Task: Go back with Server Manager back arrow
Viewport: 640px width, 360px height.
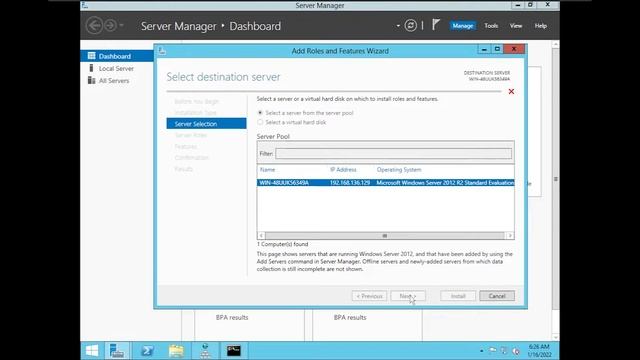Action: click(94, 25)
